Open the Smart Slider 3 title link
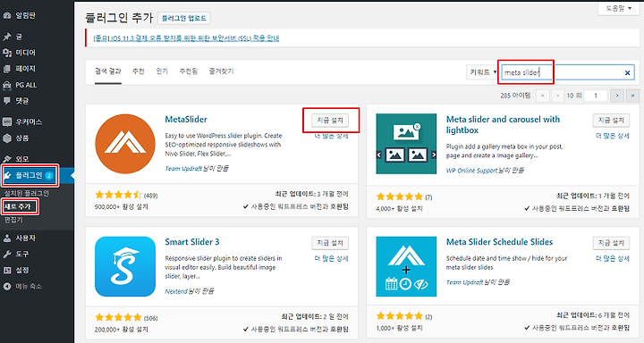Screen dimensions: 644x343 point(192,242)
